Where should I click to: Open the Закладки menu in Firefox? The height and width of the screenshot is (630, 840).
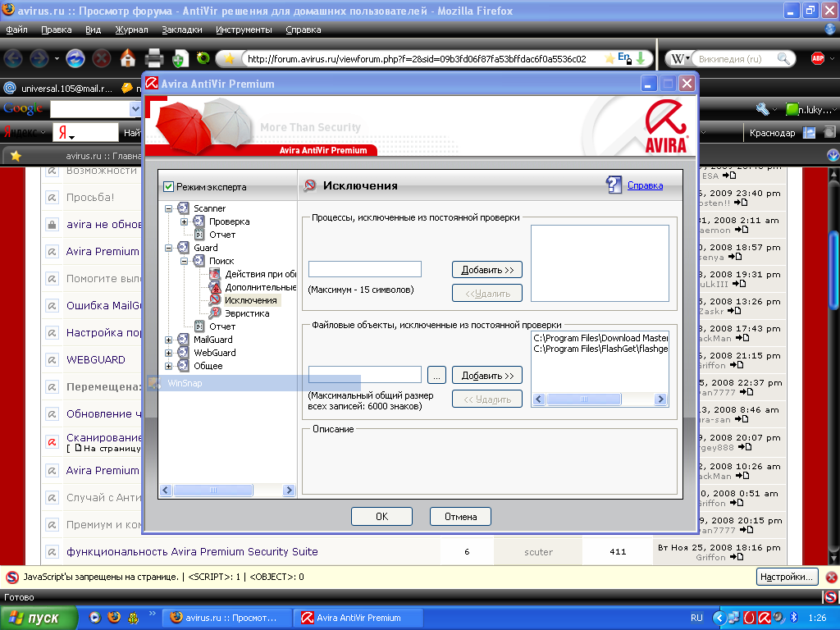[181, 30]
